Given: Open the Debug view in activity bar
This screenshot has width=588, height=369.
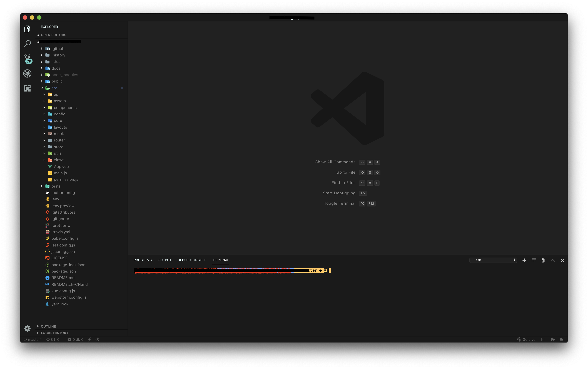Looking at the screenshot, I should tap(27, 73).
